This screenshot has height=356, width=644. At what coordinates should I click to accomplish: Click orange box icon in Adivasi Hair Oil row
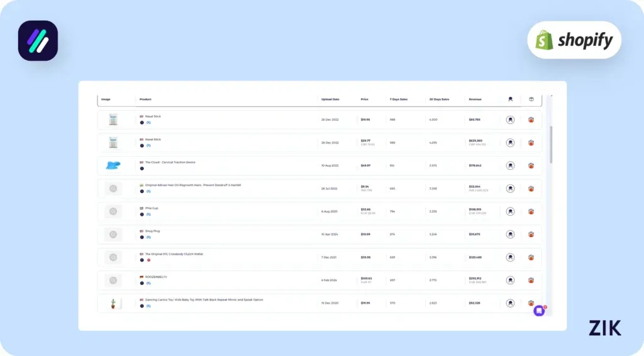(531, 189)
